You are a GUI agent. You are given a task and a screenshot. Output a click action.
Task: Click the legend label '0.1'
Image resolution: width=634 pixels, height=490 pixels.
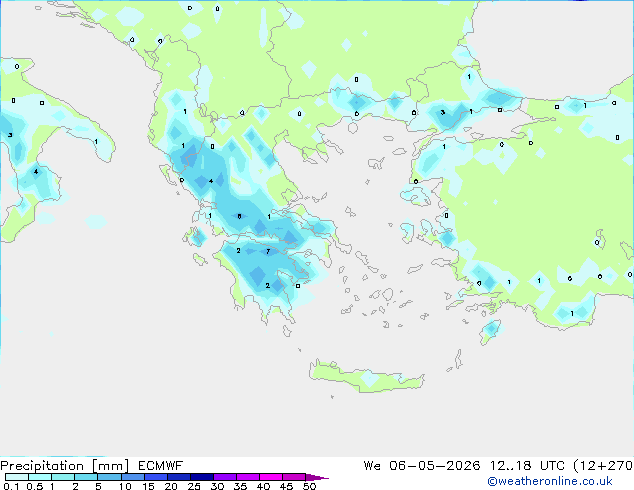[11, 486]
